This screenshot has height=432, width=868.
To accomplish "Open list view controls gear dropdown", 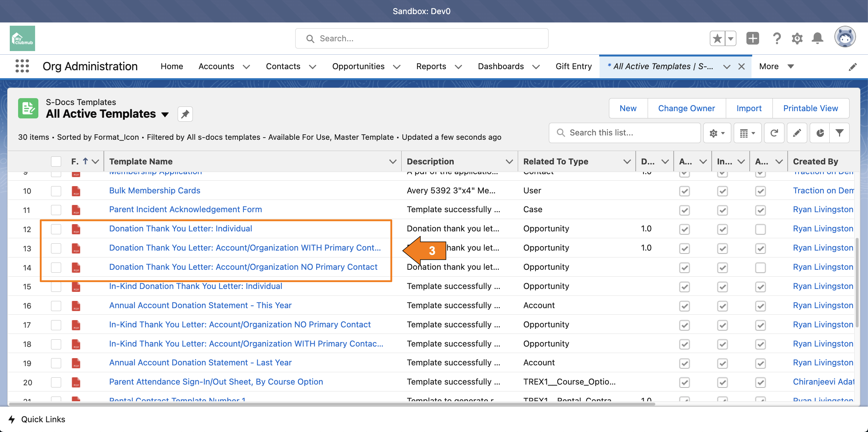I will coord(717,133).
